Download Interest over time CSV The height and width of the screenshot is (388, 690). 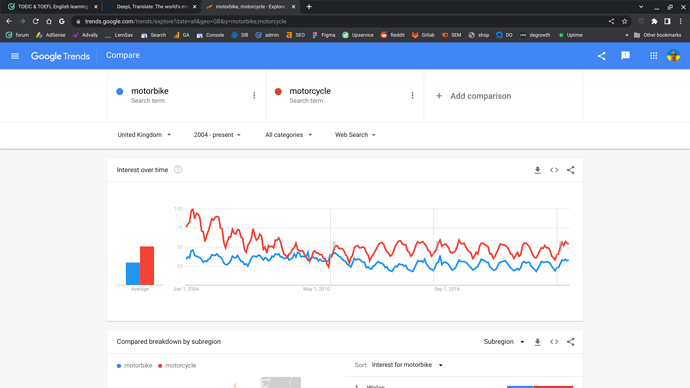[537, 170]
